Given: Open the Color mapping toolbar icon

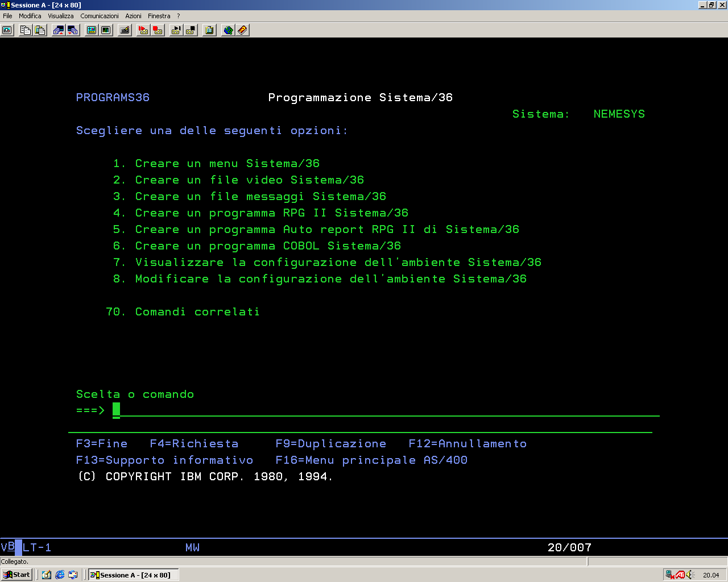Looking at the screenshot, I should point(106,30).
